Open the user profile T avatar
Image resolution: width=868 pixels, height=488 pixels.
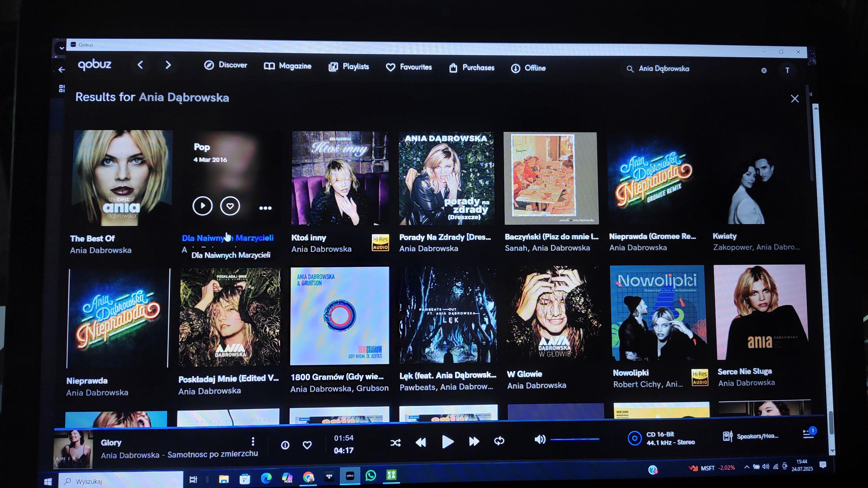pos(787,70)
